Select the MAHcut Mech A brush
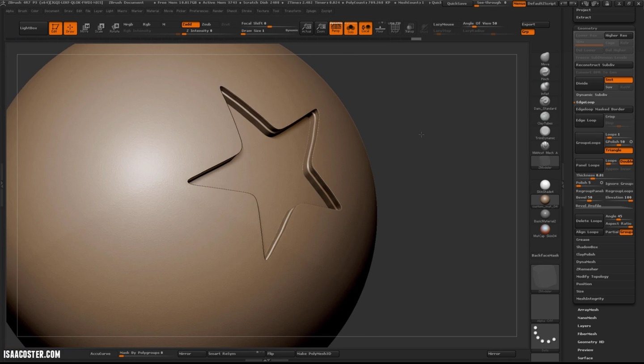Viewport: 644px width, 364px height. coord(545,147)
